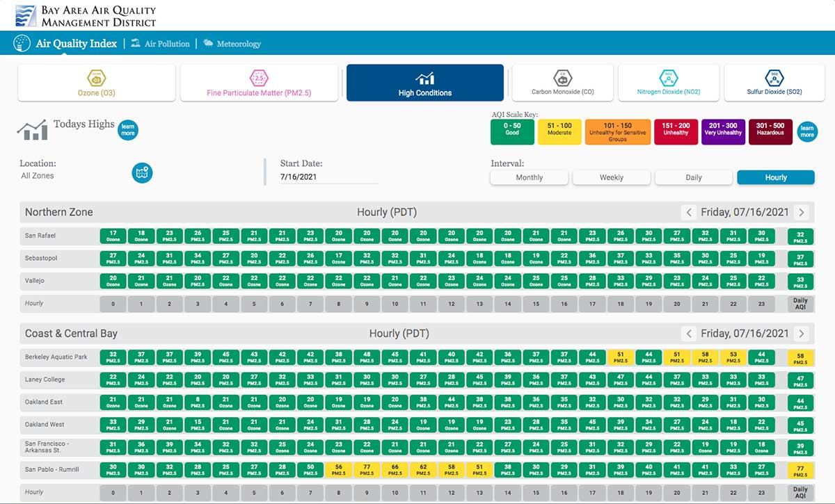Select the Oakland East row label
This screenshot has width=835, height=504.
[44, 402]
